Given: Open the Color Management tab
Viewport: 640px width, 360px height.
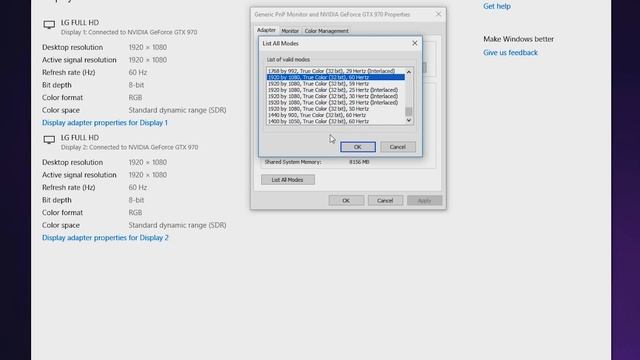Looking at the screenshot, I should tap(327, 31).
